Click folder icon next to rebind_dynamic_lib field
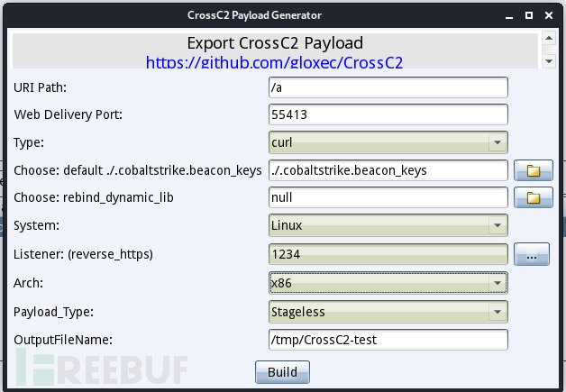Screen dimensions: 566x392 tap(532, 198)
